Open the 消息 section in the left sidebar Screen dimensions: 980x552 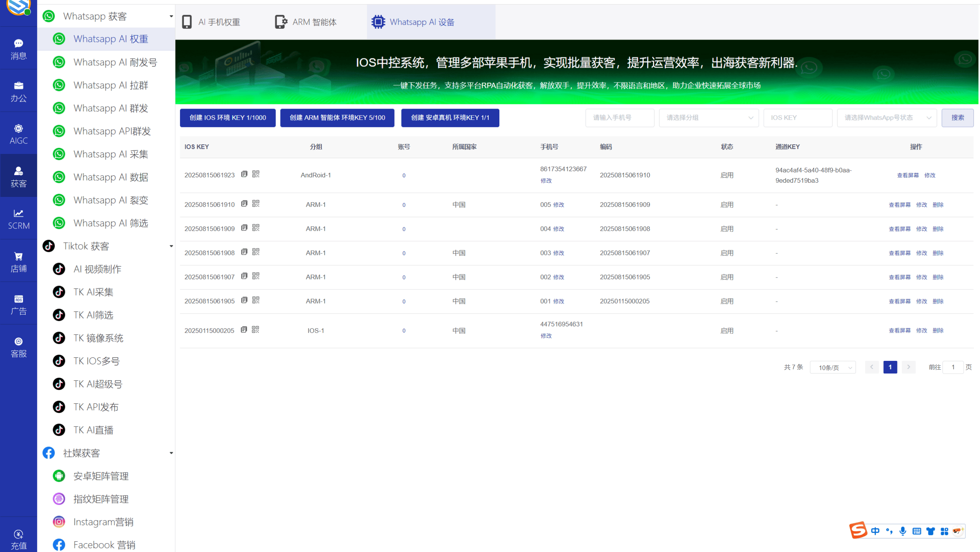[18, 49]
